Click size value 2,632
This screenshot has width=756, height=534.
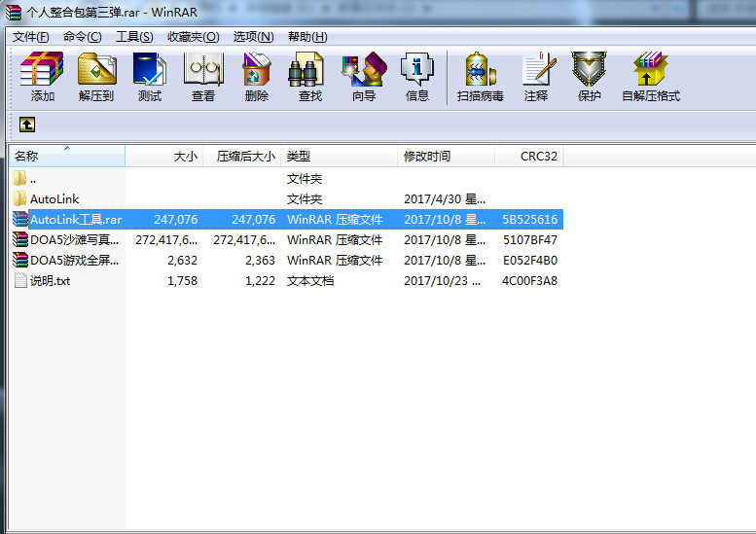(182, 261)
